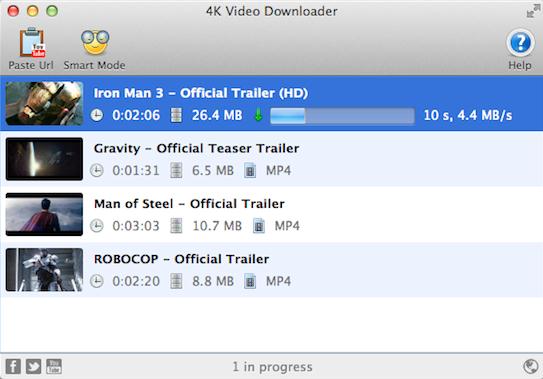Click MP4 file icon on ROBOCOP row
Viewport: 543px width, 379px height.
pos(250,281)
